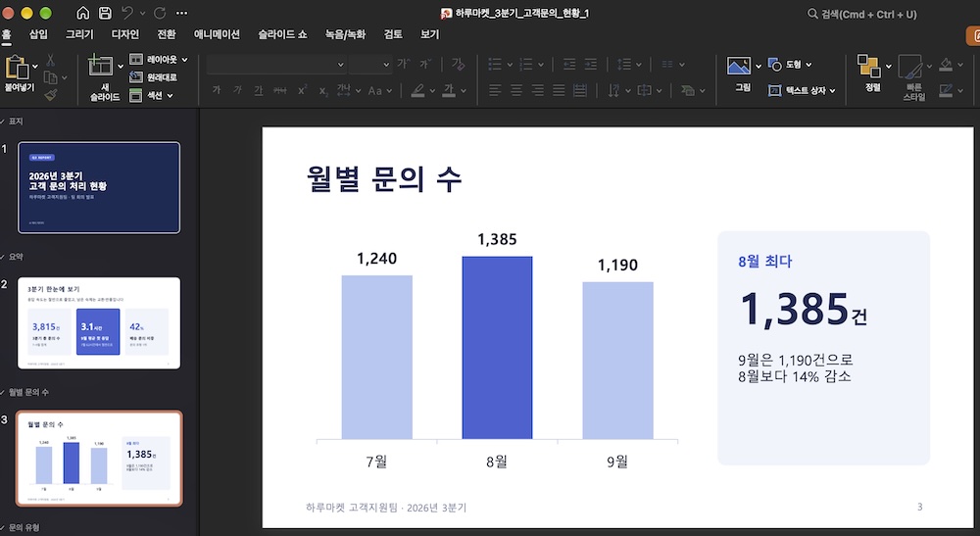Screen dimensions: 980x536
Task: Click the Increase Font Size icon
Action: click(x=404, y=64)
